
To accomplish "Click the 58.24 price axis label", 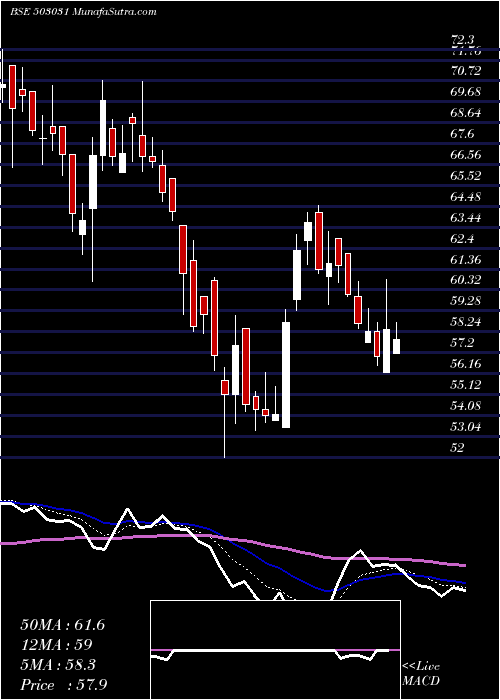I will coord(467,322).
